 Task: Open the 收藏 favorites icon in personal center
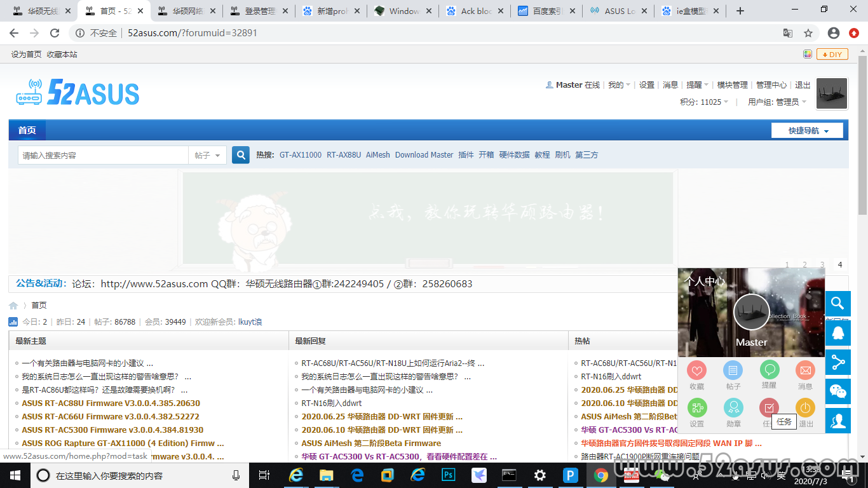click(697, 370)
